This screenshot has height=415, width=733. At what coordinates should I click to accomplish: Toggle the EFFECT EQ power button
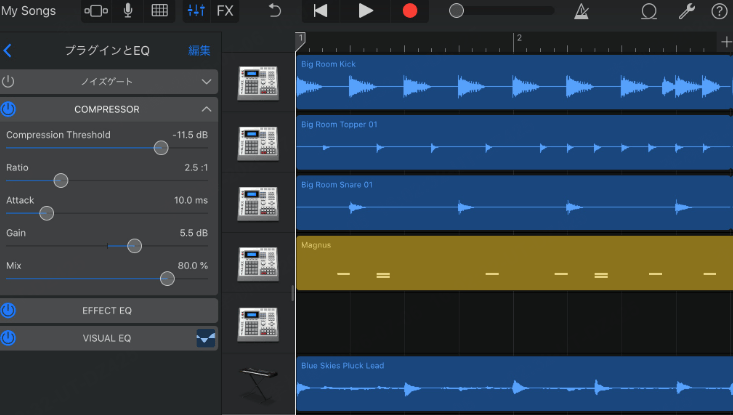8,310
